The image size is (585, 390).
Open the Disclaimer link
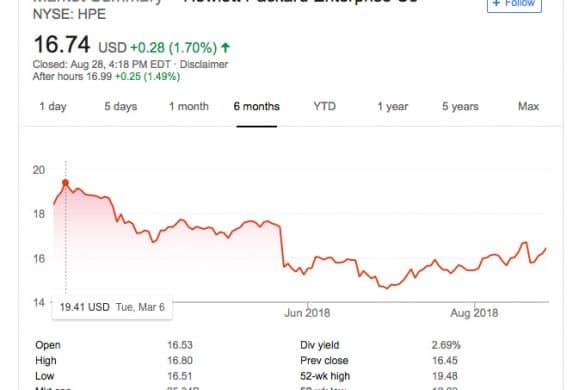coord(204,64)
